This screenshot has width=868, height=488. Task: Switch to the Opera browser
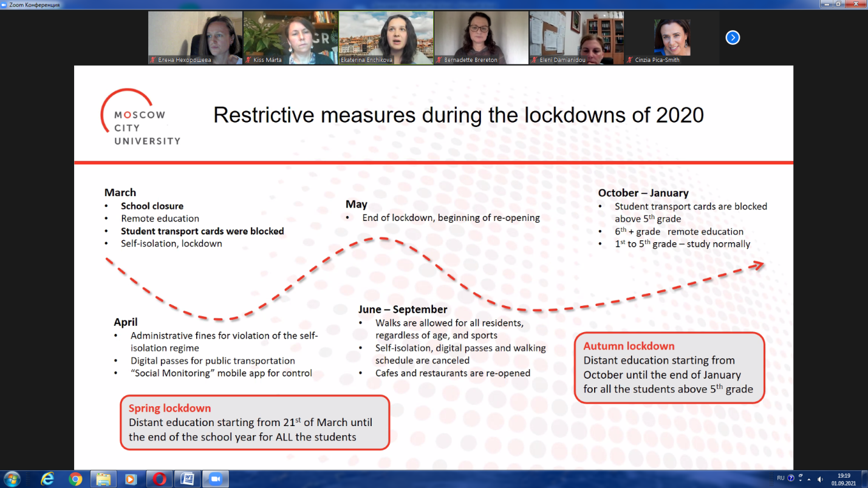tap(159, 479)
